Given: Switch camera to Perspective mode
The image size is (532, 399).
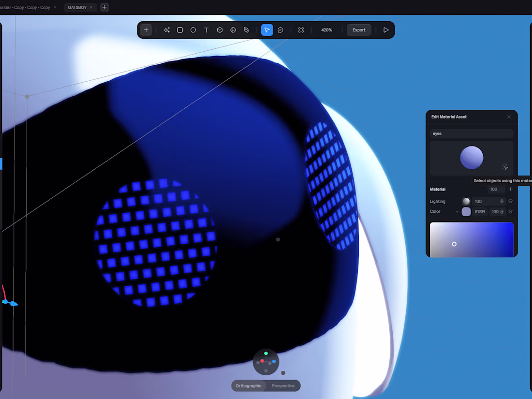Looking at the screenshot, I should [283, 386].
